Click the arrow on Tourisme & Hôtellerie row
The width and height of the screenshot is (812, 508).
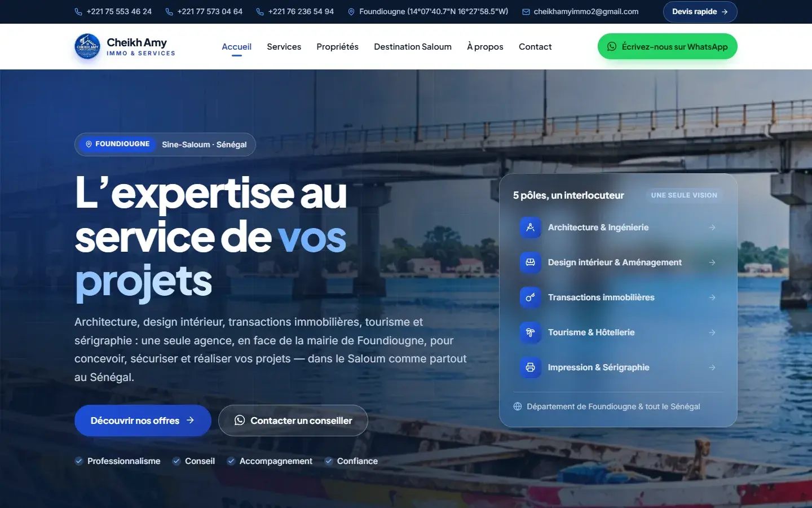[712, 332]
